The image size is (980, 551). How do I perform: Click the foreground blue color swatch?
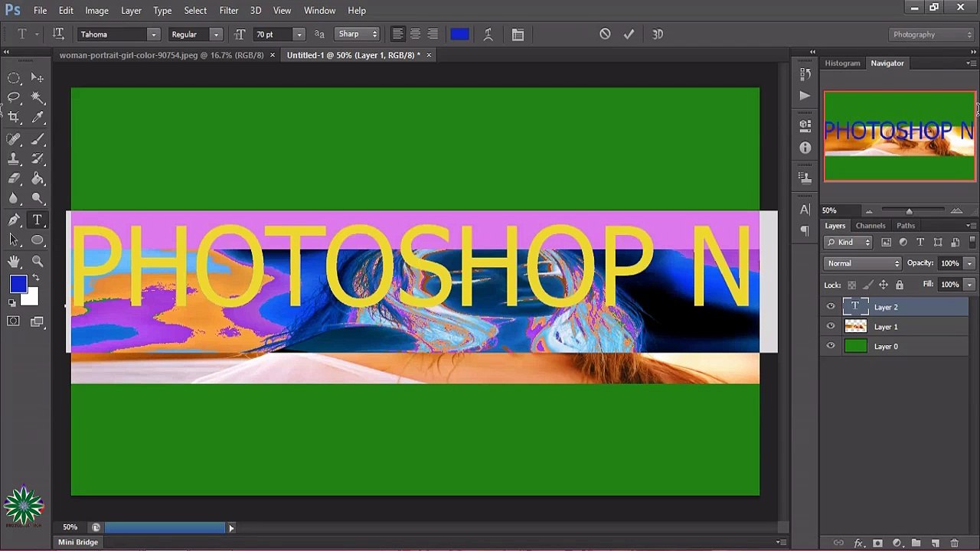pyautogui.click(x=18, y=284)
